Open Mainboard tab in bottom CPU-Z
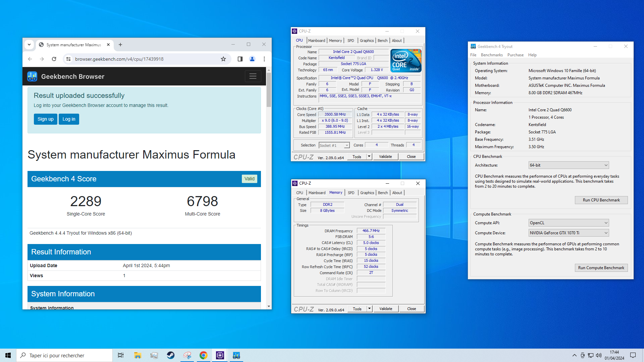 (317, 193)
